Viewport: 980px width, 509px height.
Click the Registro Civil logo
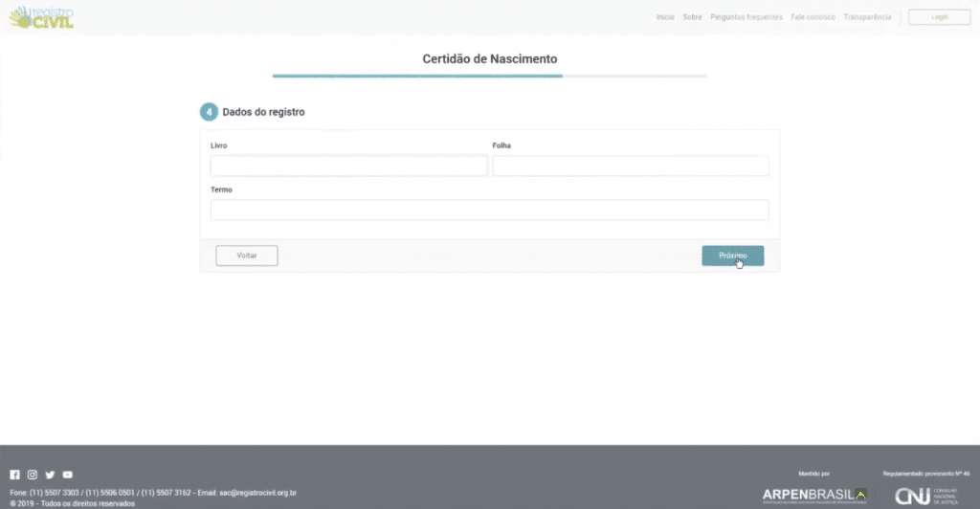pos(41,17)
